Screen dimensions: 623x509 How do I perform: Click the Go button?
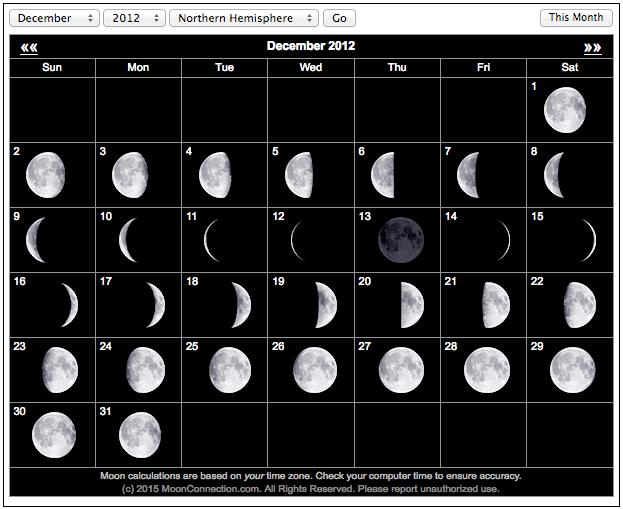(x=339, y=18)
